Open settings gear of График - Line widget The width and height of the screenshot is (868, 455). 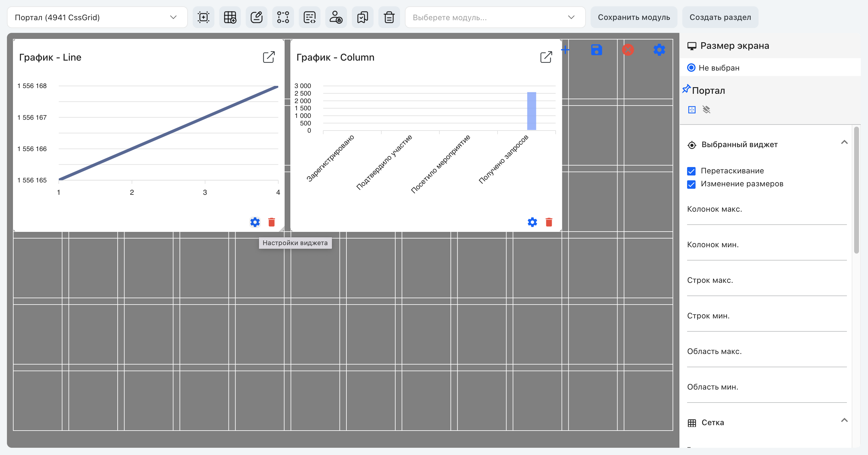coord(255,222)
